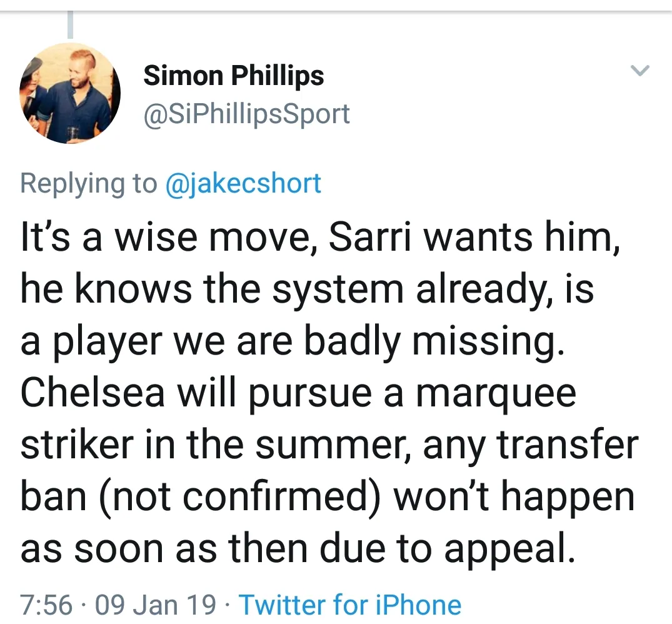The height and width of the screenshot is (624, 672).
Task: Open the @jakecshort mention link
Action: (243, 183)
